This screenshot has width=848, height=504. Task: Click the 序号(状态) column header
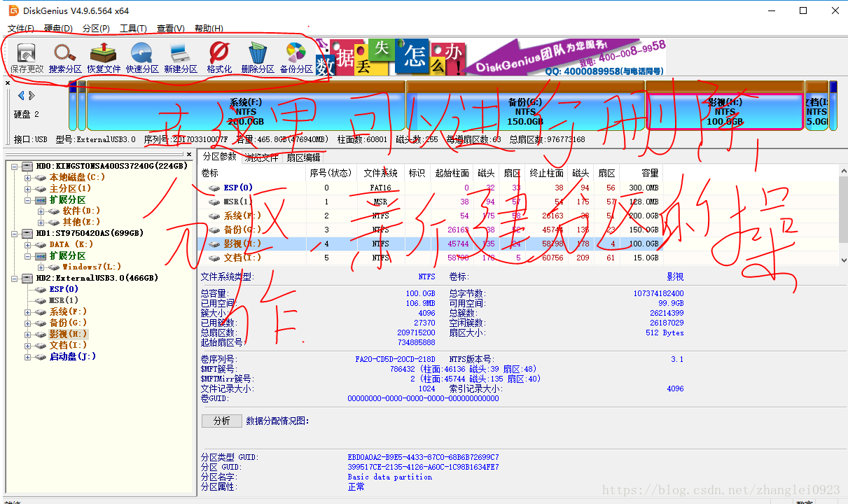[331, 172]
